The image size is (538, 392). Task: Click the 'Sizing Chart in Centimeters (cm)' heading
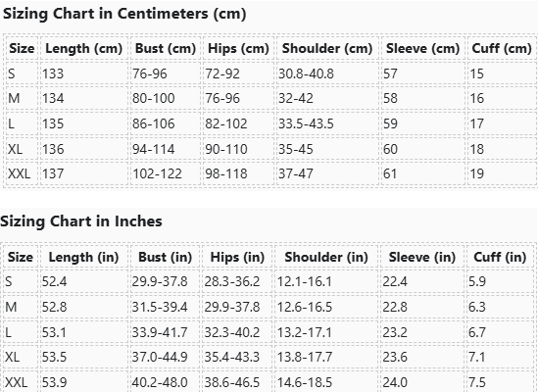coord(124,14)
